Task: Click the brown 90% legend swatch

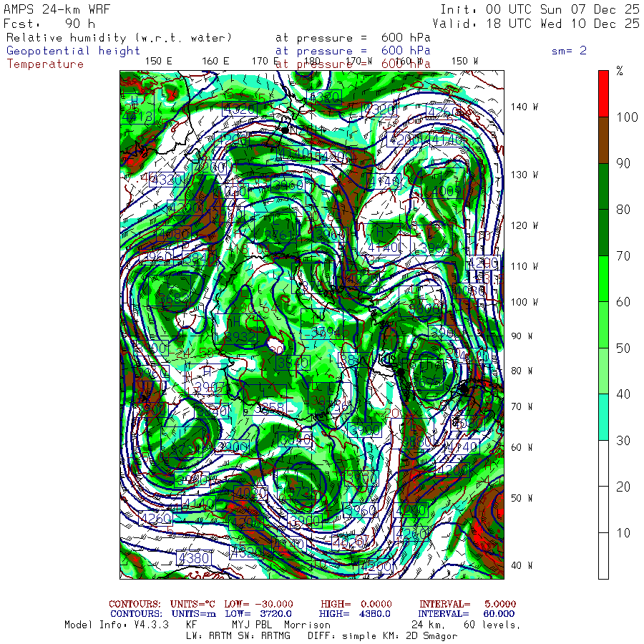Action: tap(603, 140)
